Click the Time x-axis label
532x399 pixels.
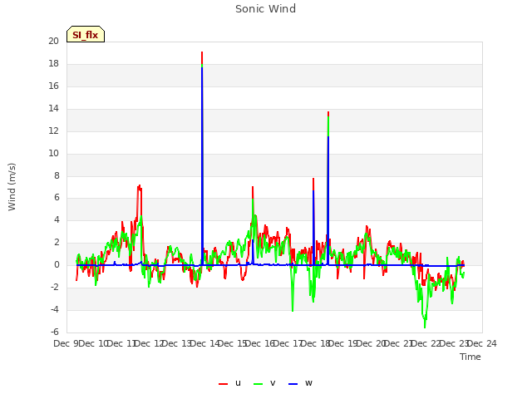(x=470, y=357)
